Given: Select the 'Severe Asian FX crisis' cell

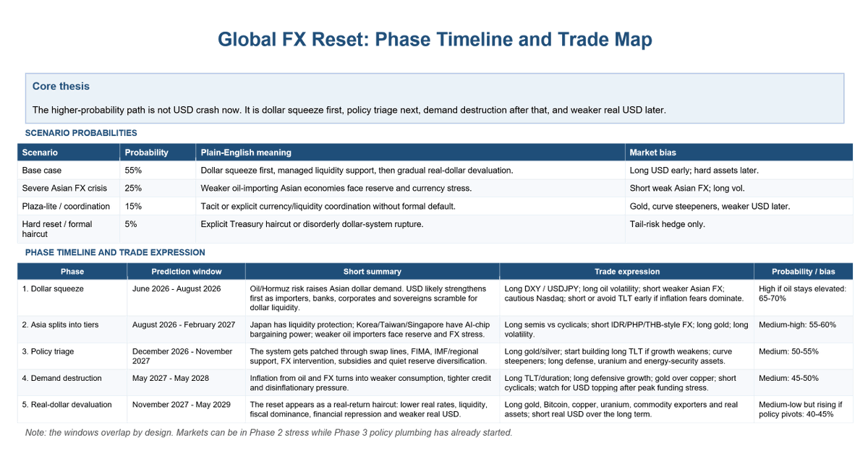Looking at the screenshot, I should click(x=69, y=188).
